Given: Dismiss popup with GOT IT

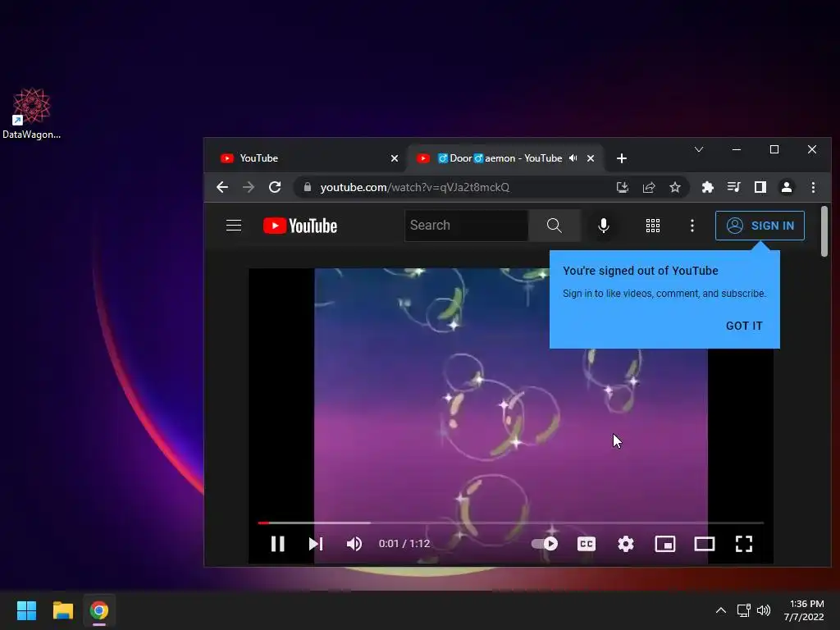Looking at the screenshot, I should coord(743,326).
